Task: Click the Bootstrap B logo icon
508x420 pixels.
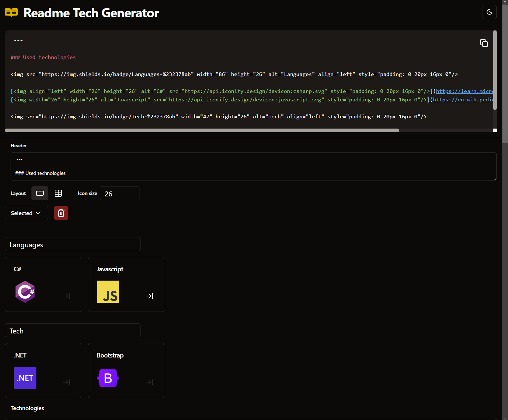Action: coord(108,378)
